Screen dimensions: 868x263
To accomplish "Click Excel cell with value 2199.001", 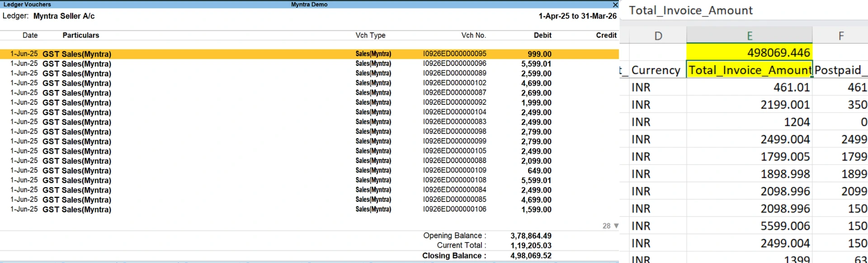I will [749, 104].
